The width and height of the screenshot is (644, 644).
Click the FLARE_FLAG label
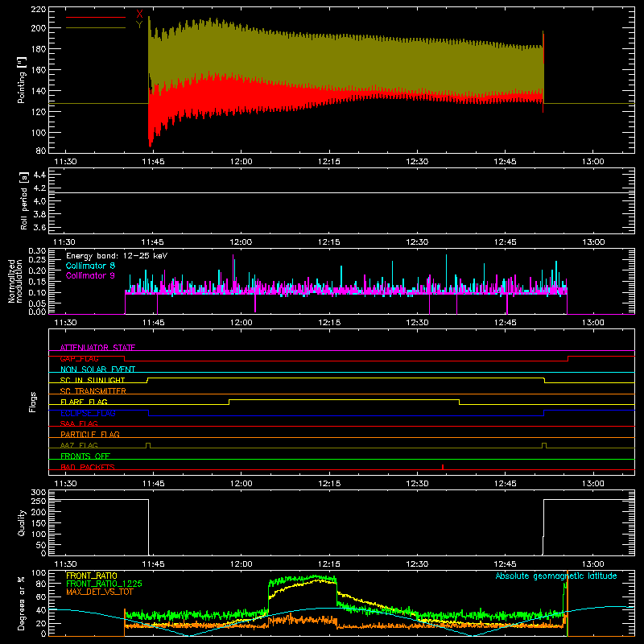click(84, 402)
